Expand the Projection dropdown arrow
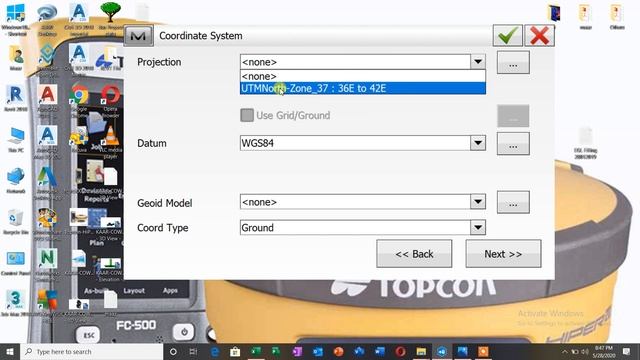Image resolution: width=640 pixels, height=360 pixels. tap(478, 62)
